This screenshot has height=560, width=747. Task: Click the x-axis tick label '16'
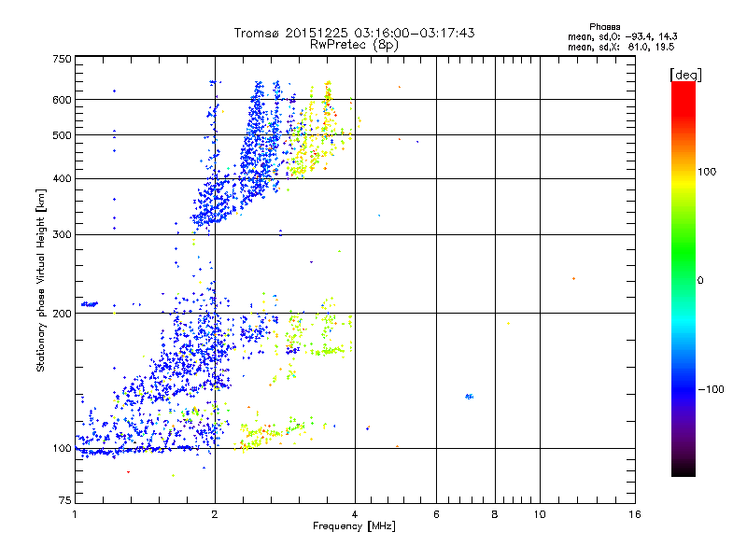point(635,514)
